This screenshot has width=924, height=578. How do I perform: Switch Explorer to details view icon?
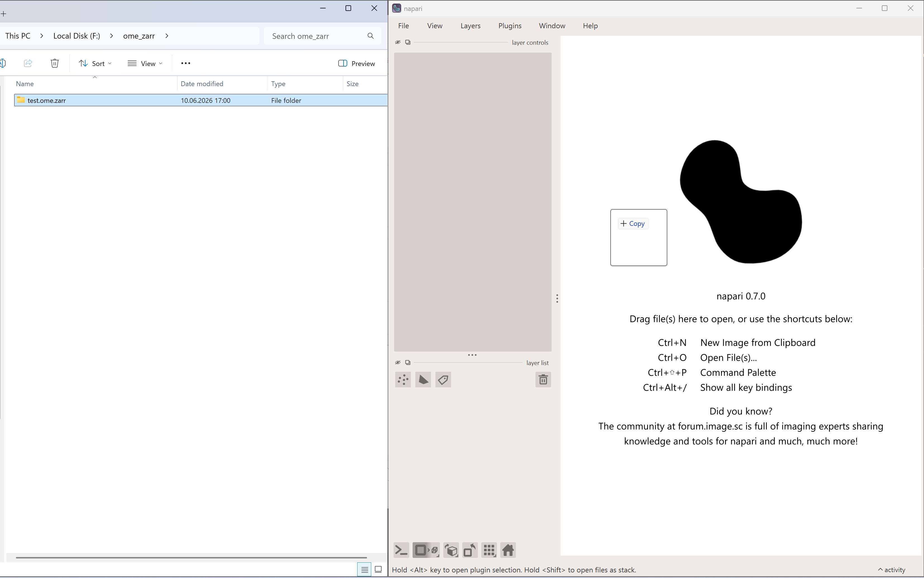click(x=365, y=570)
